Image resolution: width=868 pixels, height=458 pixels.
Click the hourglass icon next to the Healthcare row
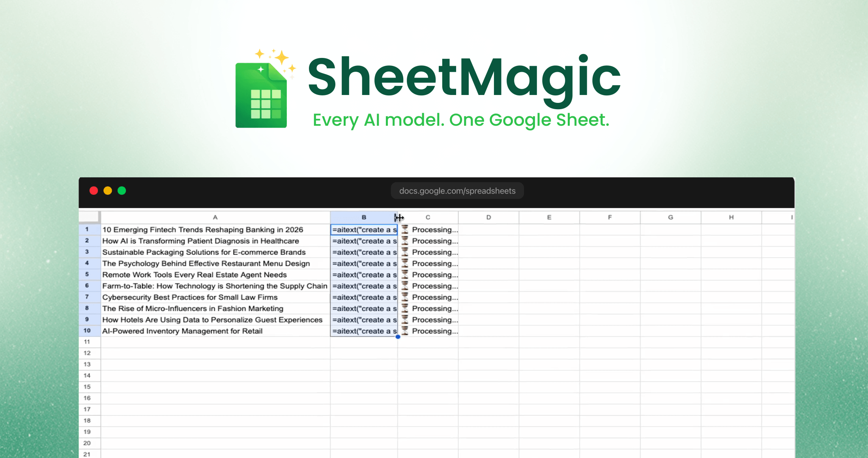404,241
